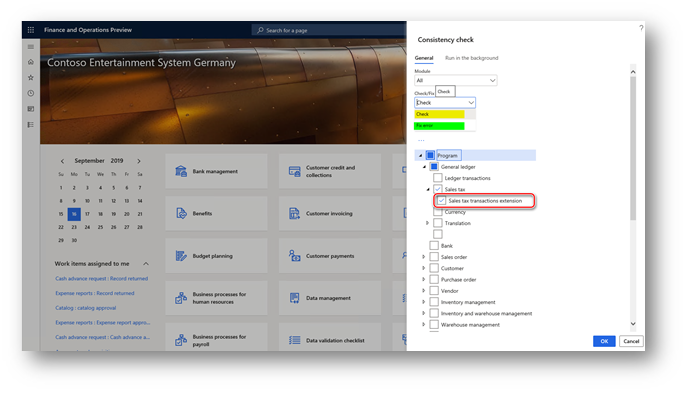The height and width of the screenshot is (393, 687).
Task: Uncheck the Sales tax checkbox
Action: [x=438, y=189]
